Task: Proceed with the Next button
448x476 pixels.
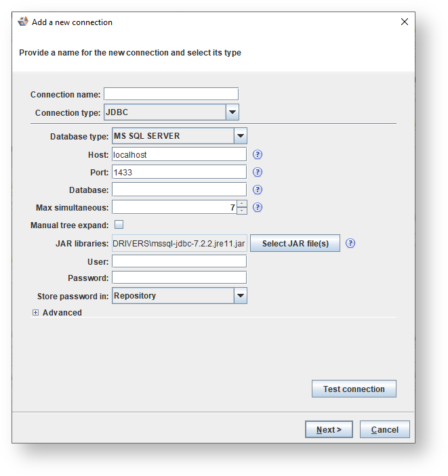Action: (x=329, y=429)
